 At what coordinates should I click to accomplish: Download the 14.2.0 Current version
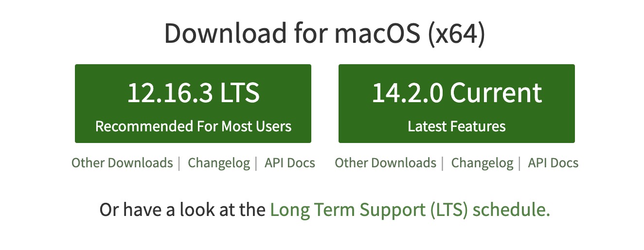[x=456, y=104]
